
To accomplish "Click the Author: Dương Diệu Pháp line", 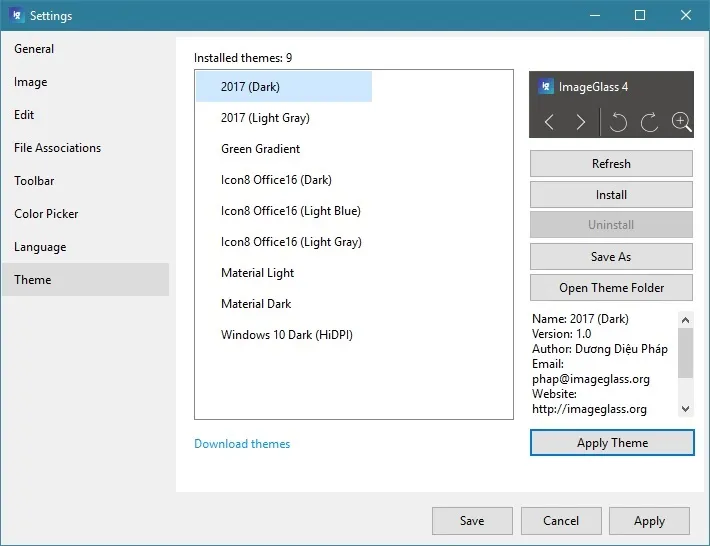I will (600, 349).
